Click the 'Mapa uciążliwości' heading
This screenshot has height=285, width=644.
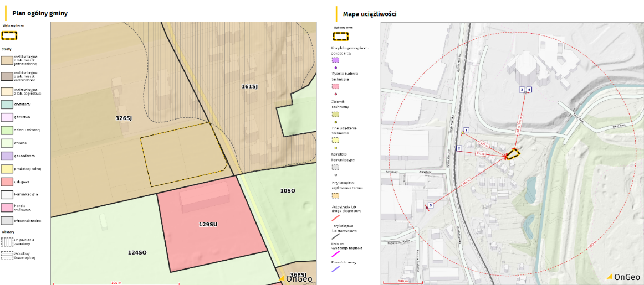(x=370, y=14)
